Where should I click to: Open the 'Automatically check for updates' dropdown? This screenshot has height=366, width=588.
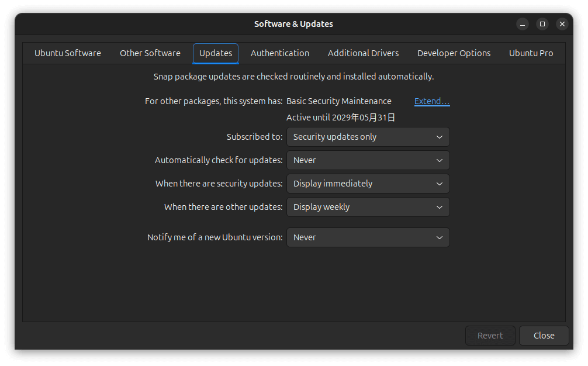[x=368, y=160]
